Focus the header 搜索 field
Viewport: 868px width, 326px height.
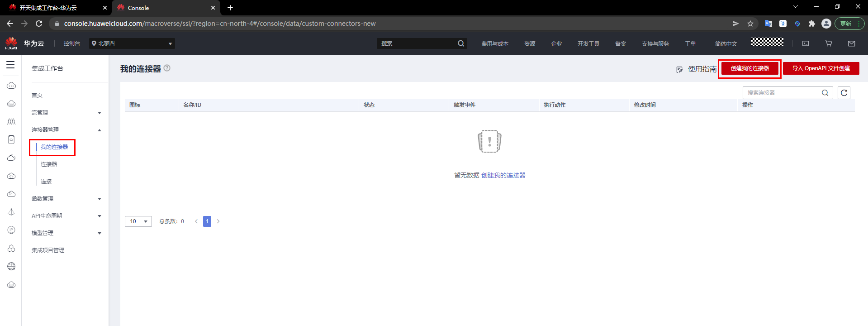click(422, 43)
